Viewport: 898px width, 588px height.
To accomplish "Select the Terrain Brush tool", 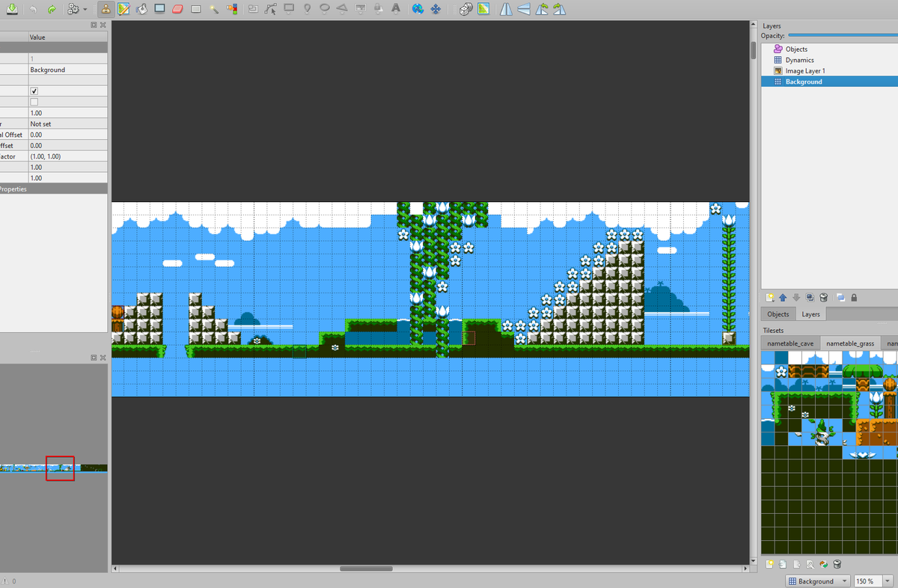I will (124, 9).
